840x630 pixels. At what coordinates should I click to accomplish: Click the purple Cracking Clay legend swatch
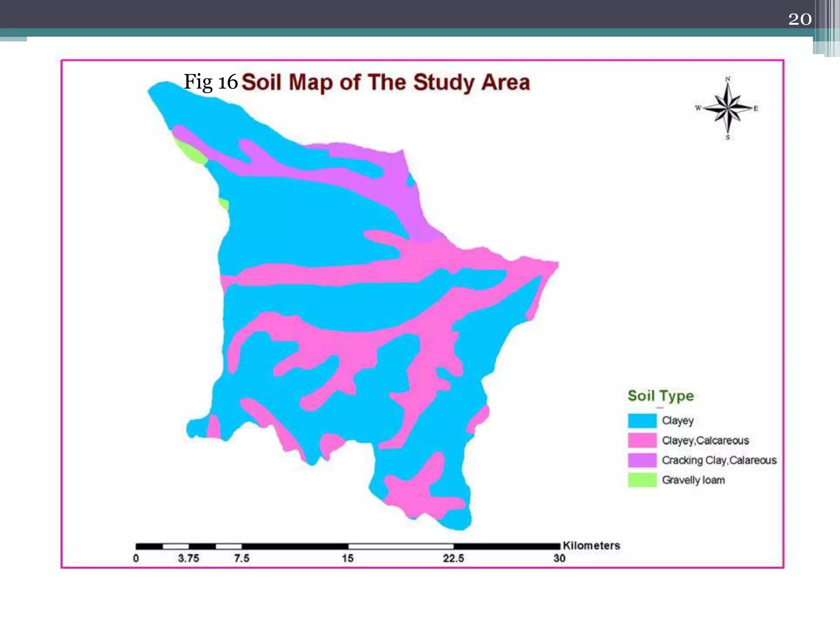[642, 460]
